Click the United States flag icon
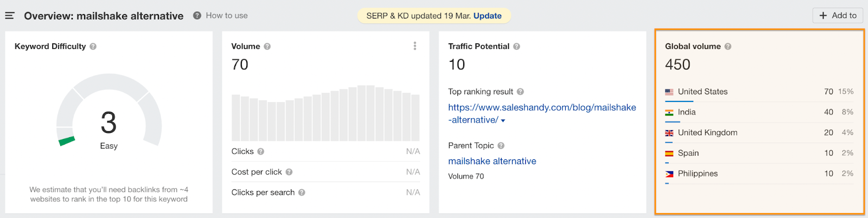Screen dimensions: 868x218 click(669, 92)
